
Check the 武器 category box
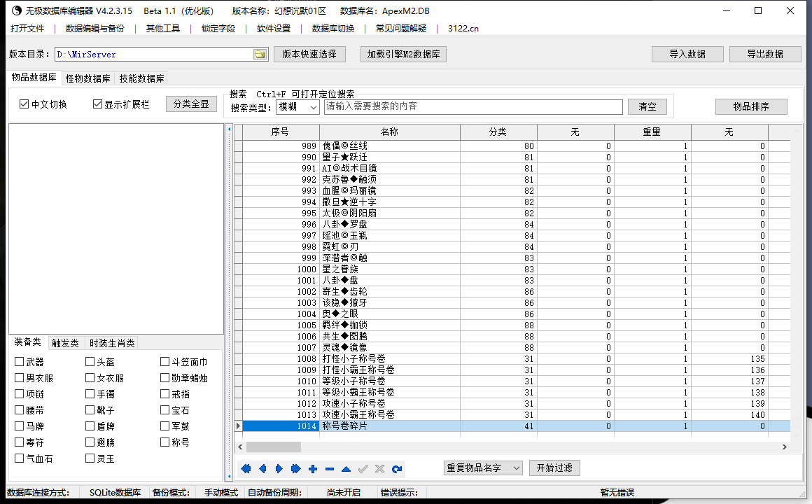point(19,362)
